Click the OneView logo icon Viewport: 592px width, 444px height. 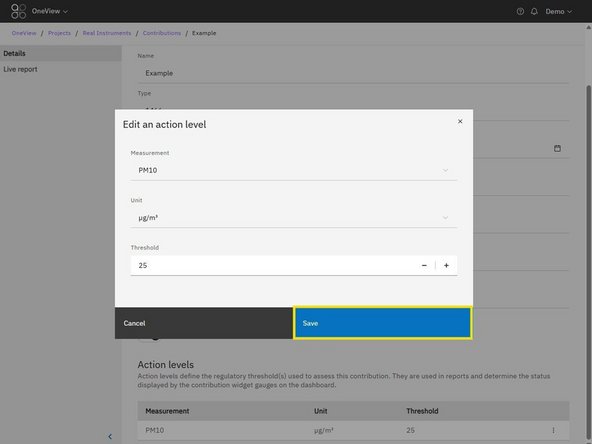[18, 11]
